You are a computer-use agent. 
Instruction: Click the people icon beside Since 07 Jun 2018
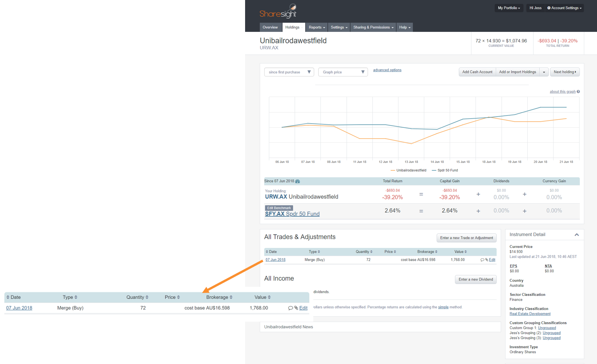(x=298, y=181)
